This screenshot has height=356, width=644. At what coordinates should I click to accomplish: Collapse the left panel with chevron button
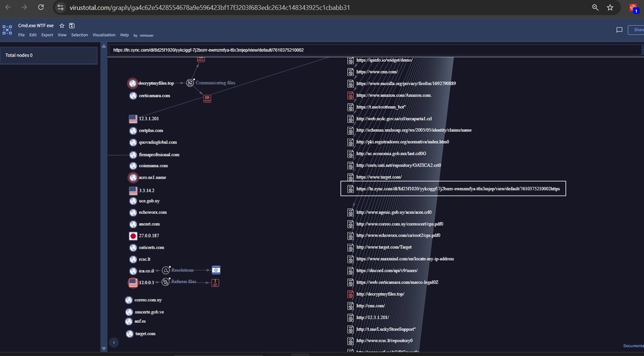coord(113,342)
